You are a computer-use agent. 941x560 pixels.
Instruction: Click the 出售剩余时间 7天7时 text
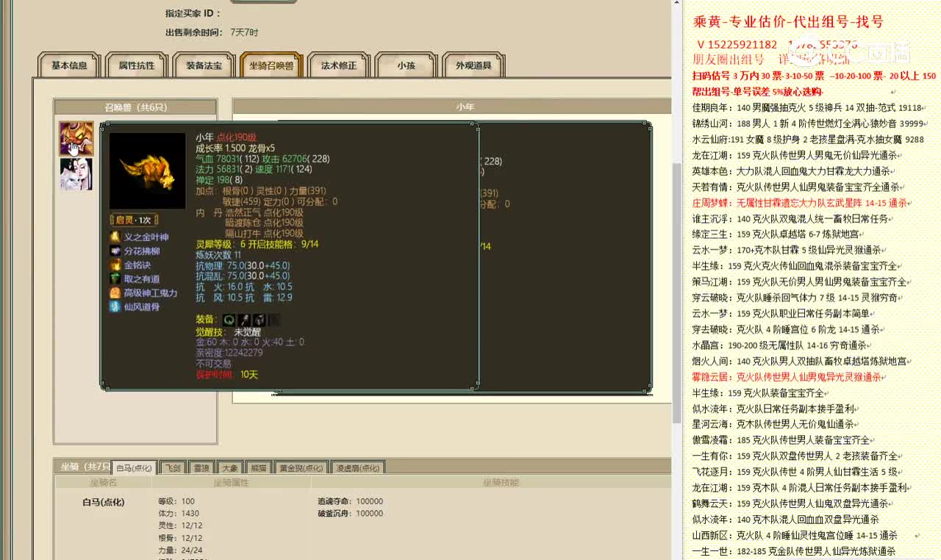pos(212,32)
